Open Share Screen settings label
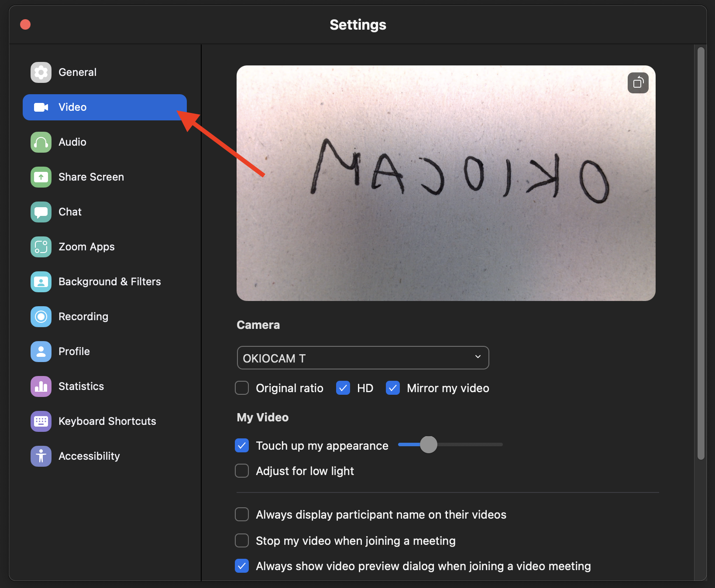 coord(91,177)
